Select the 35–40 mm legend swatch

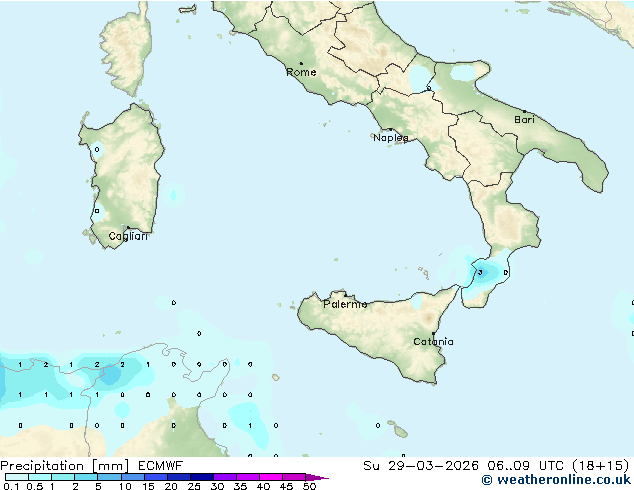[x=248, y=477]
